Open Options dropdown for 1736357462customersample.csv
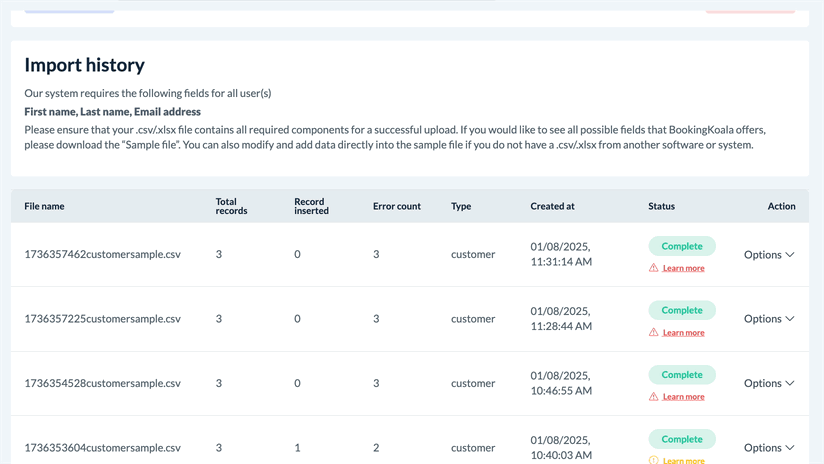This screenshot has width=824, height=464. (768, 255)
